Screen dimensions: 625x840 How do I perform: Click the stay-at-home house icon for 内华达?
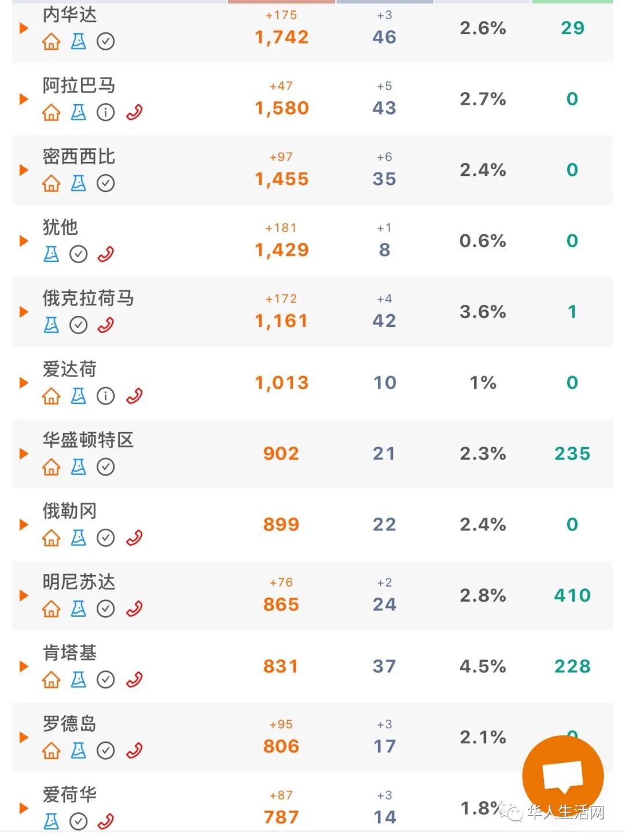point(52,42)
